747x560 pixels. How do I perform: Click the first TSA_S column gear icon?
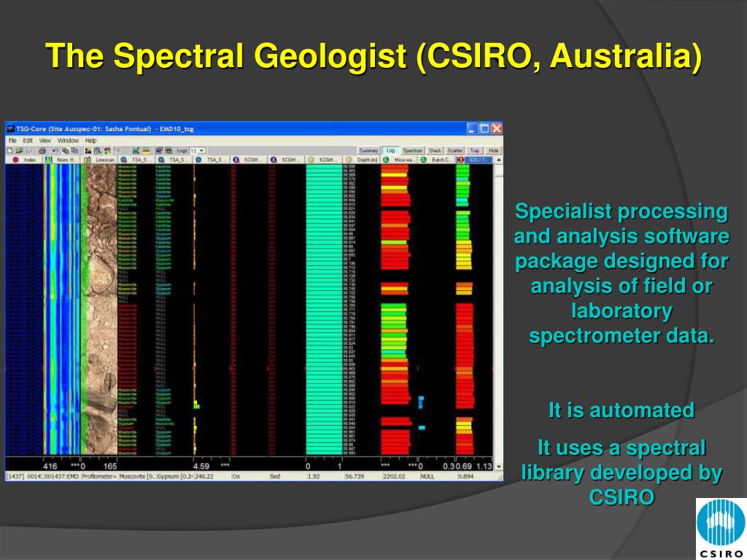pyautogui.click(x=124, y=160)
